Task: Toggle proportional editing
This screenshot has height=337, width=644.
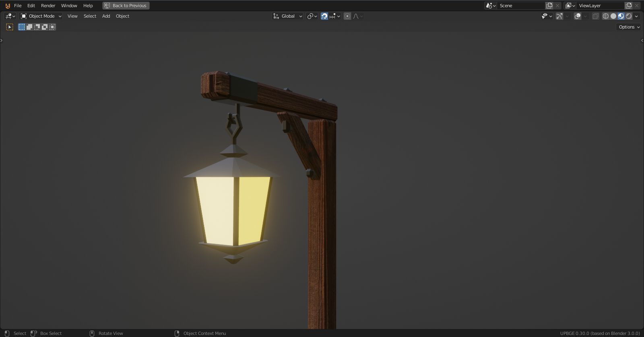Action: pos(347,16)
